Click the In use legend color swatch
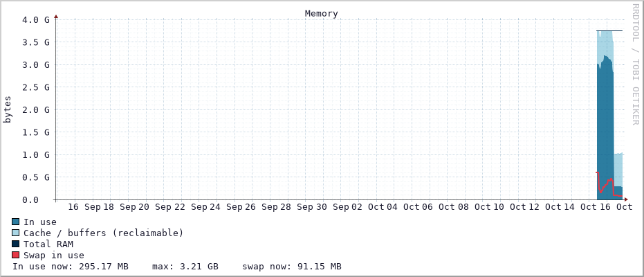The height and width of the screenshot is (277, 644). coord(16,222)
